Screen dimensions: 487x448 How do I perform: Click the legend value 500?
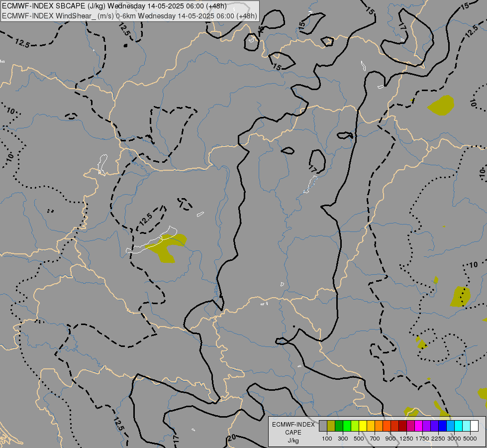(x=359, y=439)
